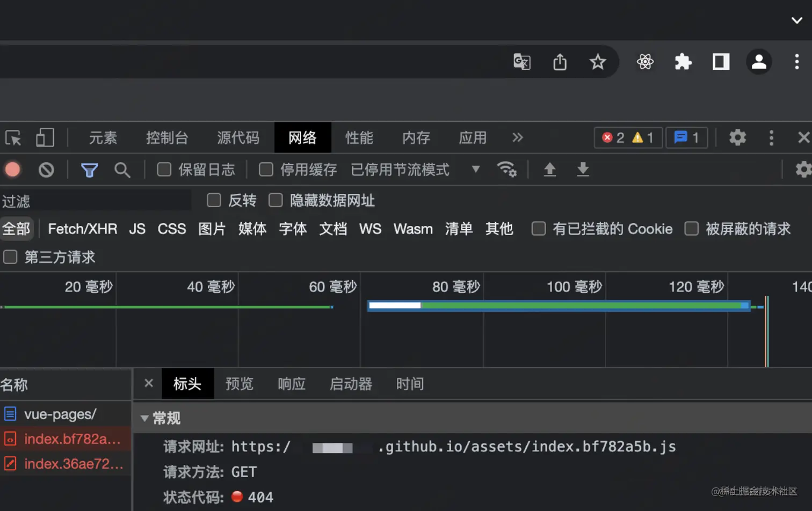Show more DevTools tabs with the double chevron
This screenshot has height=511, width=812.
tap(517, 138)
